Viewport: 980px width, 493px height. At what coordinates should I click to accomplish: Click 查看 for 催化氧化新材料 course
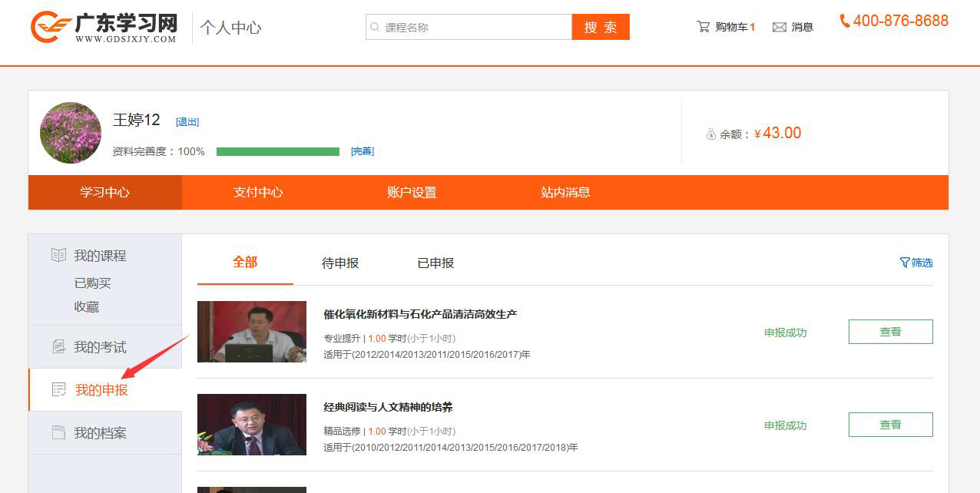890,332
